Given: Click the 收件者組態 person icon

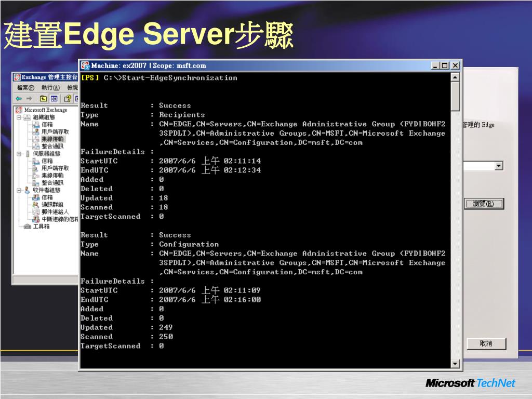Looking at the screenshot, I should click(27, 190).
